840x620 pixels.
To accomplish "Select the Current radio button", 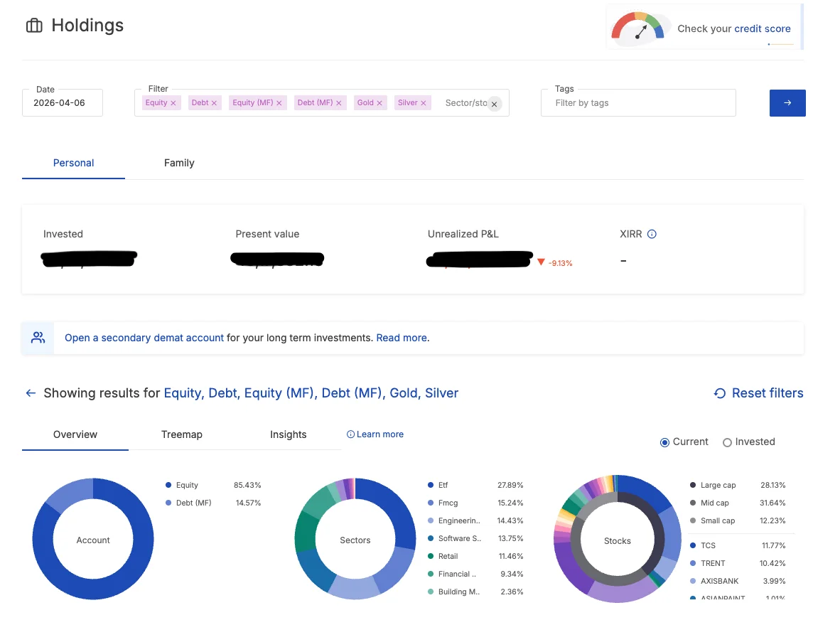I will coord(665,442).
